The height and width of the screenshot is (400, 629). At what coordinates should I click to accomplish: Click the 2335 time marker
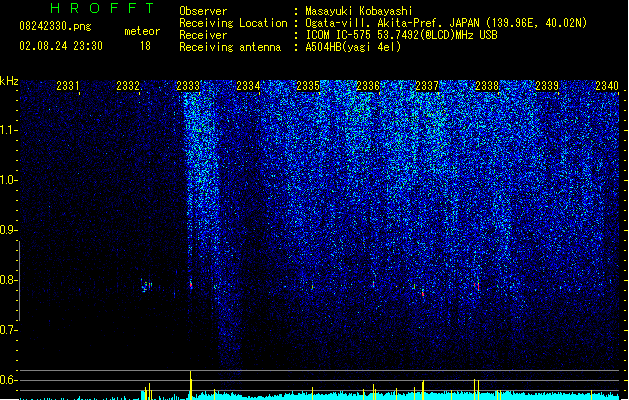308,86
